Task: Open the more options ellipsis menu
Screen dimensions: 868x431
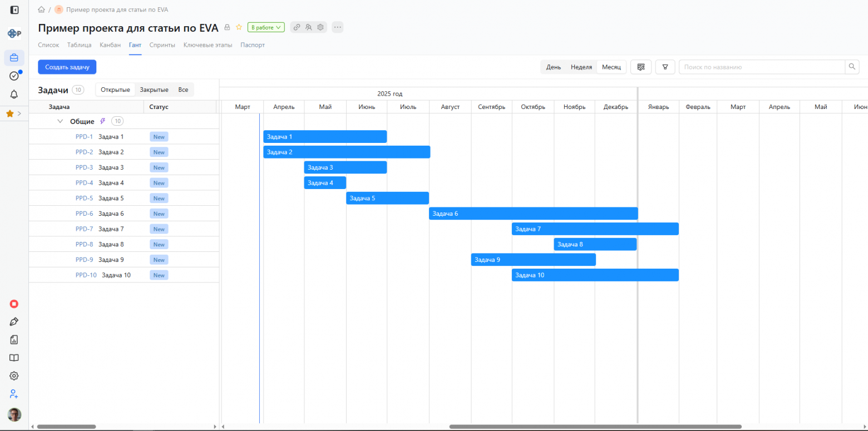Action: coord(338,27)
